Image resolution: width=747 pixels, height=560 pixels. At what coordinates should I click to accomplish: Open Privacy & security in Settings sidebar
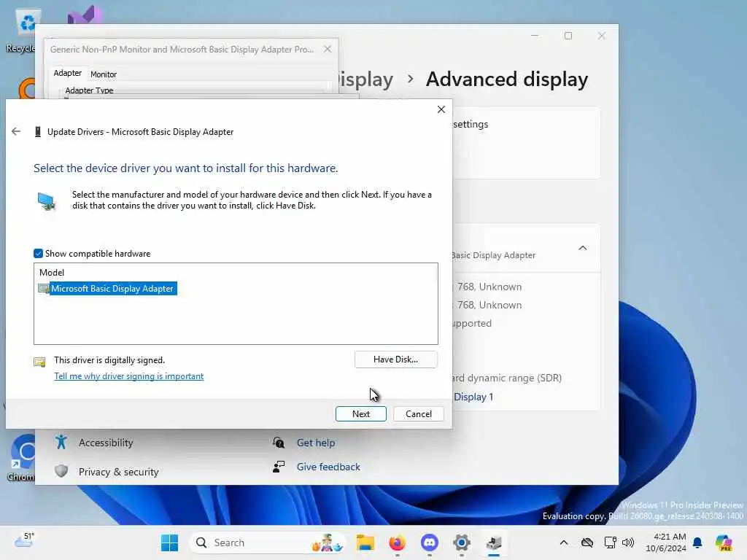pos(119,472)
